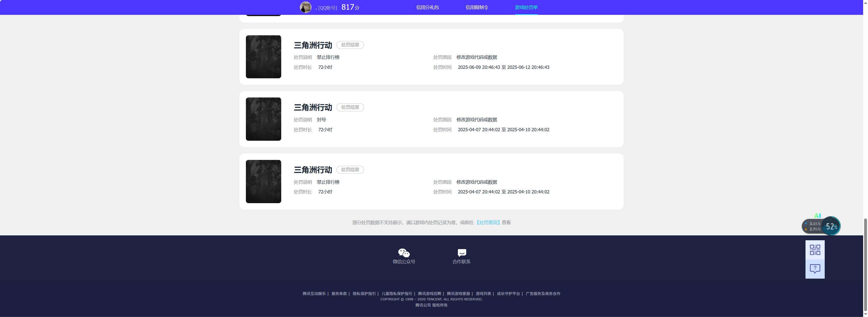Click time range 2025-06-09 20:46:43 至 2025-06-12
868x317 pixels.
pyautogui.click(x=504, y=67)
